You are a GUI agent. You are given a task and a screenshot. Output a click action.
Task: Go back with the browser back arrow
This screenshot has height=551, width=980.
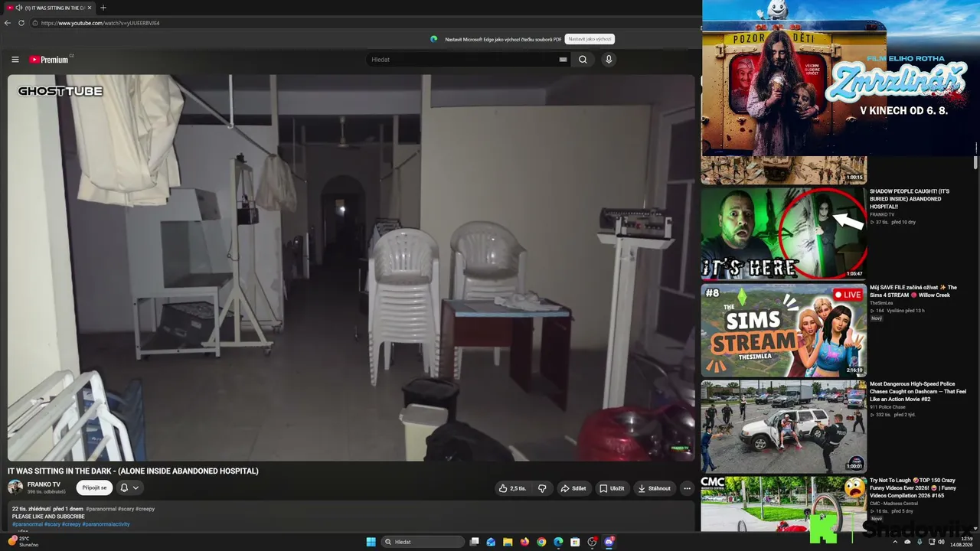[x=8, y=23]
